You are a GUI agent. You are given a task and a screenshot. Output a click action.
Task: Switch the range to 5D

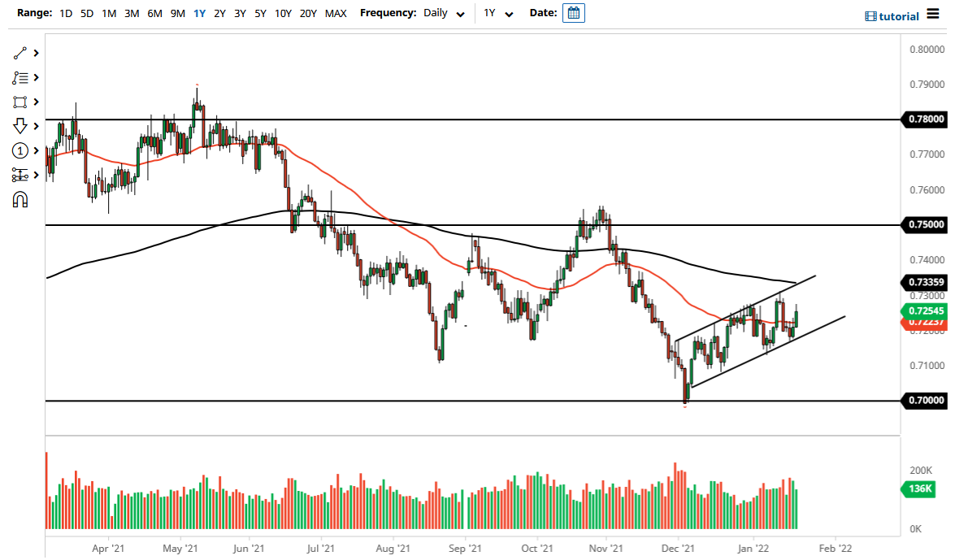tap(86, 14)
